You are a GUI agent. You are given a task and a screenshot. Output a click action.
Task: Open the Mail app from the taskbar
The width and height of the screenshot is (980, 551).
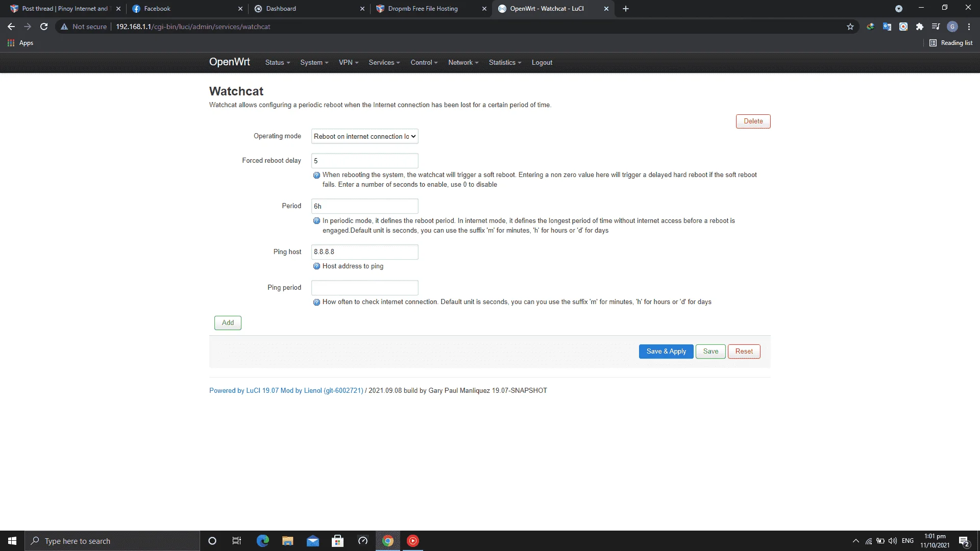(312, 541)
